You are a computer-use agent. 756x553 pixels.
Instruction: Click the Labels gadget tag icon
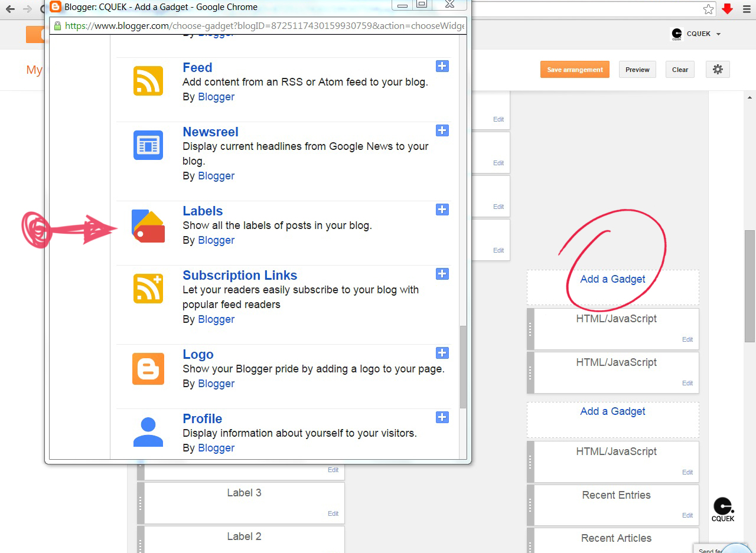coord(148,227)
